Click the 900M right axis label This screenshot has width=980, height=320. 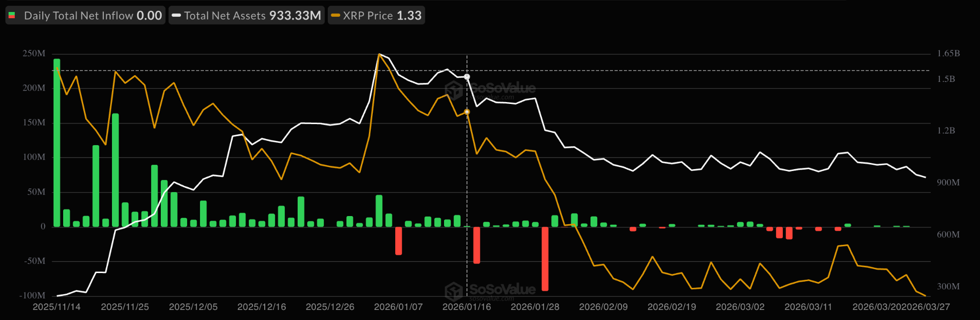tap(948, 183)
